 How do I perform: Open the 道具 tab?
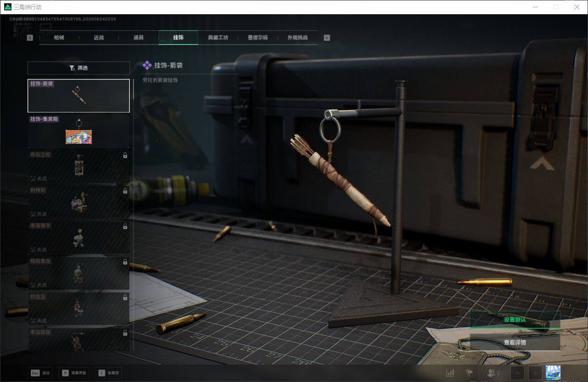point(139,38)
